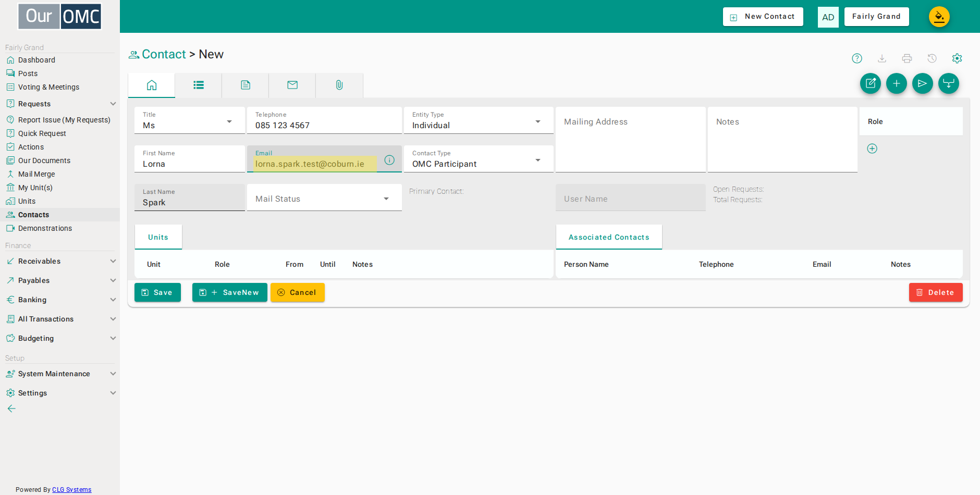Open the Entity Type dropdown

point(479,120)
